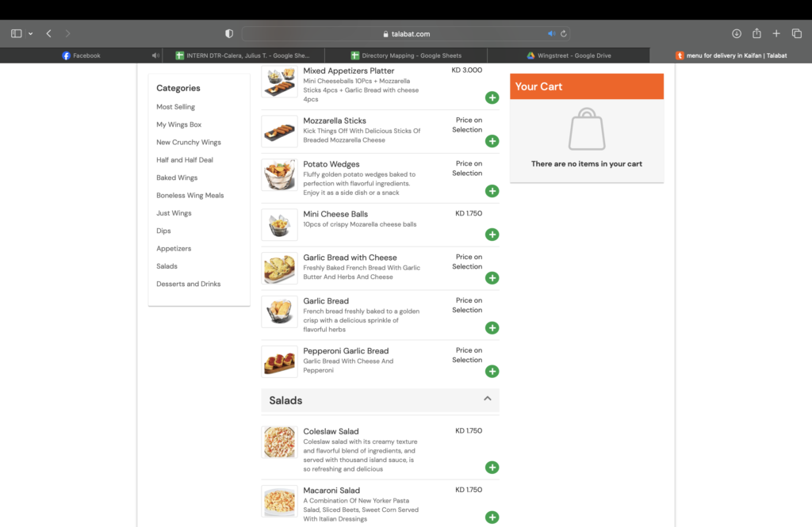Jump to Boneless Wing Meals category

click(x=190, y=196)
